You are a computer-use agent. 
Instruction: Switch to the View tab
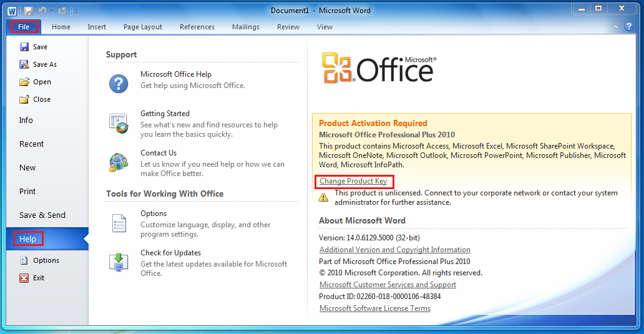tap(324, 27)
